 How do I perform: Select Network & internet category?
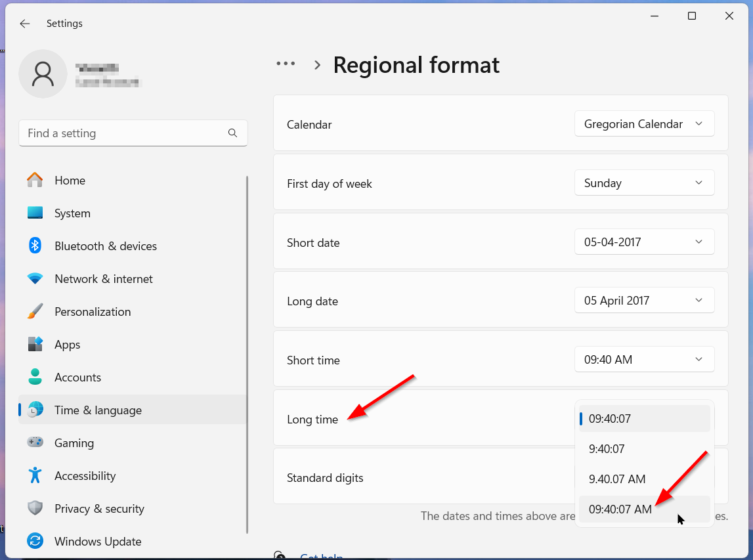(x=133, y=279)
